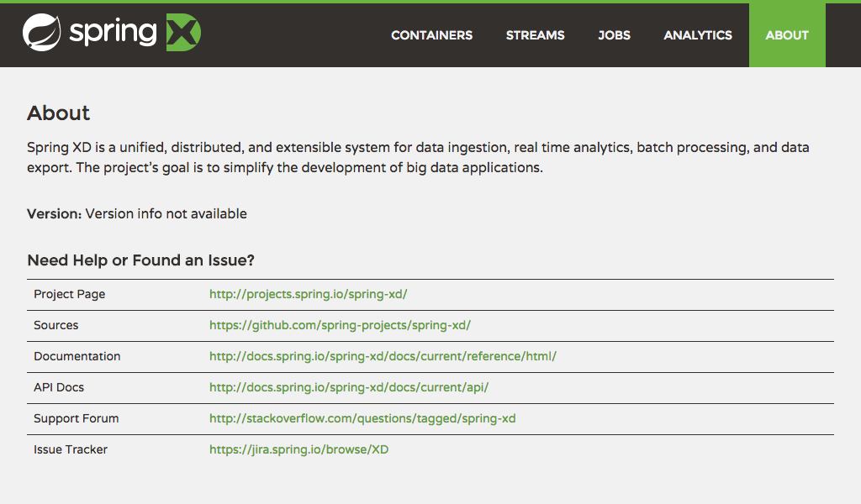Click the 'Sources' row label

point(56,325)
